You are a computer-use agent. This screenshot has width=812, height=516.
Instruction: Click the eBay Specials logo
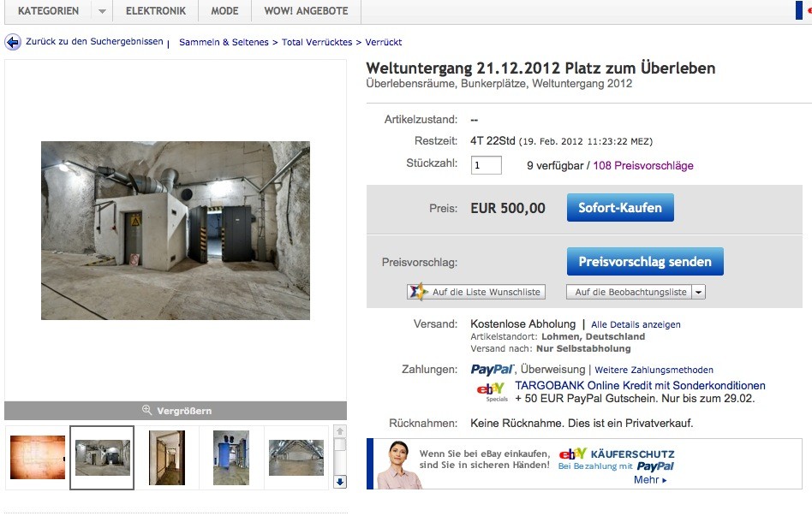492,392
